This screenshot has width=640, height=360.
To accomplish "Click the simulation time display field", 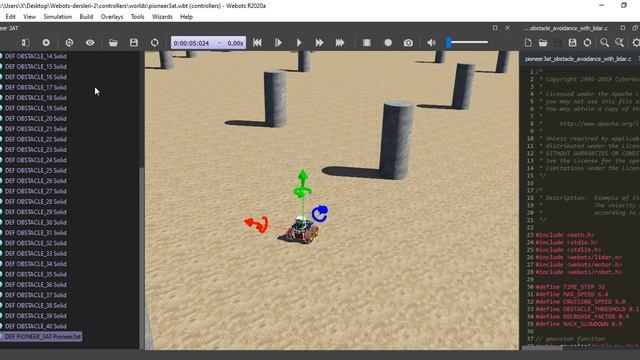I will pyautogui.click(x=208, y=43).
